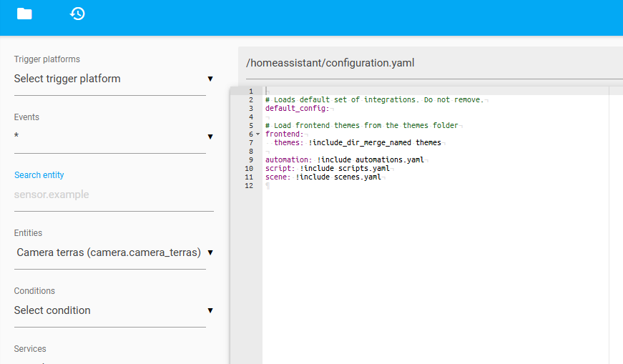Viewport: 623px width, 364px height.
Task: Click the Load frontend themes comment line
Action: pos(361,126)
